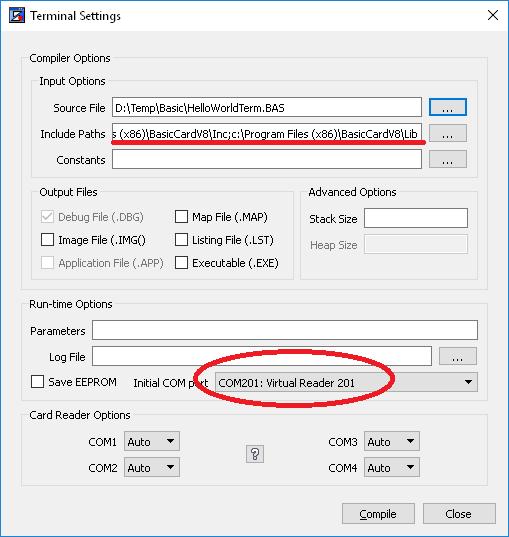Enable the Executable (.EXE) checkbox

pyautogui.click(x=181, y=263)
